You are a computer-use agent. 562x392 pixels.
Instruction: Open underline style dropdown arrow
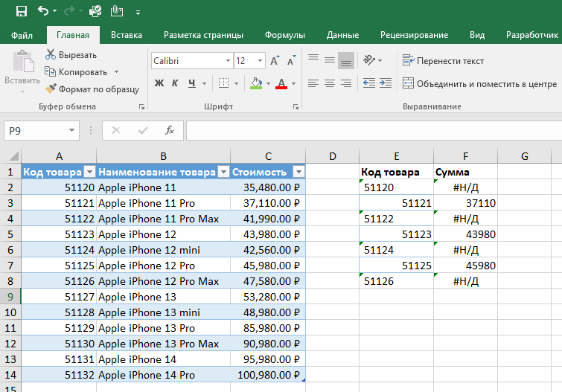click(x=204, y=83)
